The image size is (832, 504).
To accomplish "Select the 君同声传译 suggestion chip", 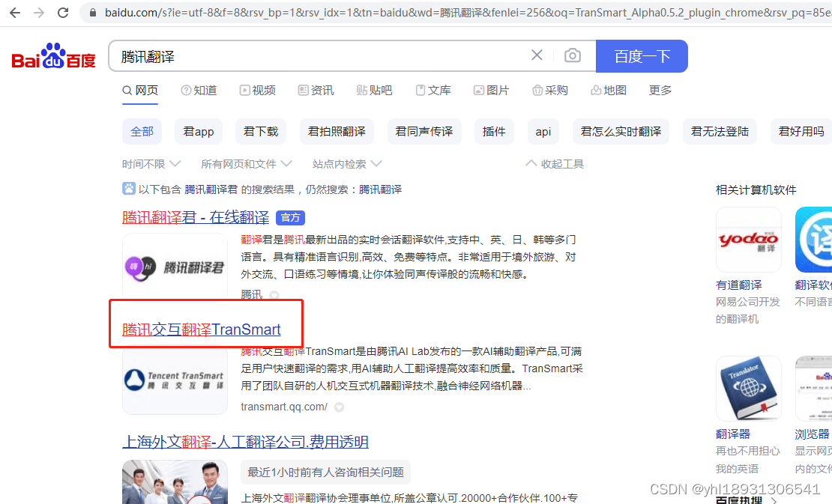I will click(424, 132).
